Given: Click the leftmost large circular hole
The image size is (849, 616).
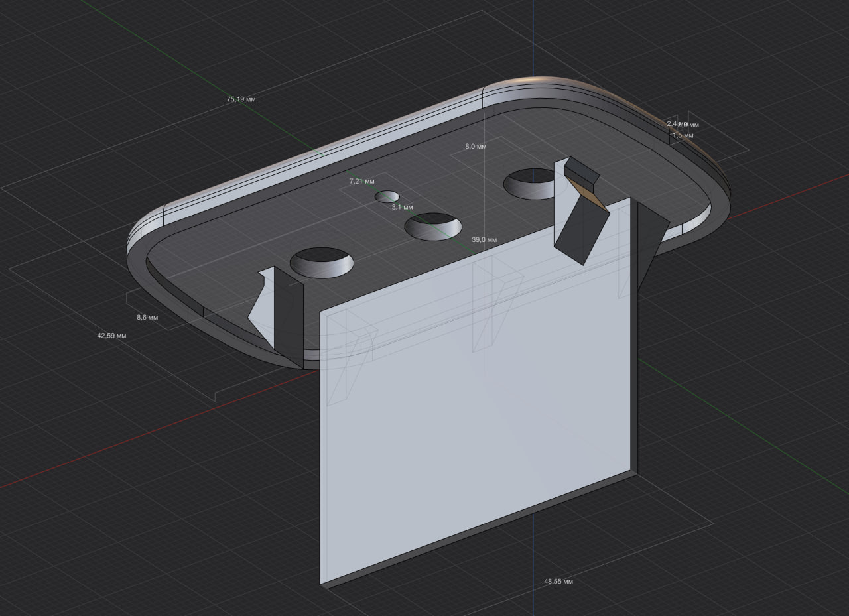Looking at the screenshot, I should pos(322,263).
